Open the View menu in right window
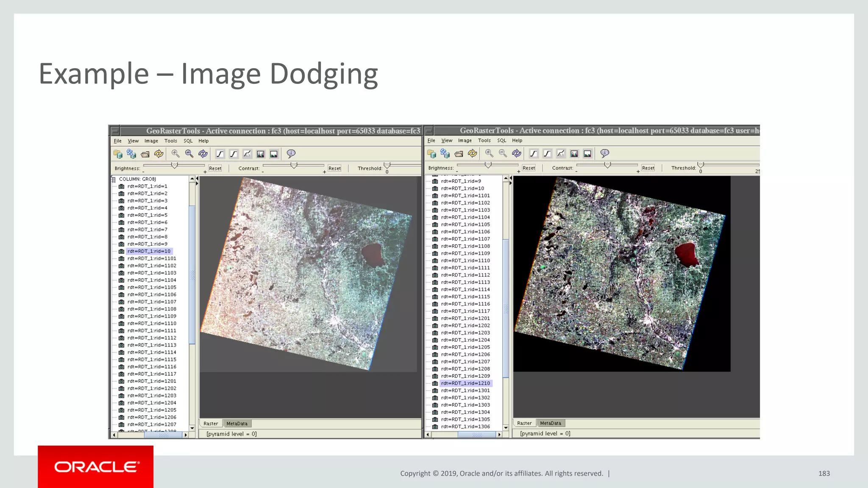The image size is (868, 488). (447, 141)
